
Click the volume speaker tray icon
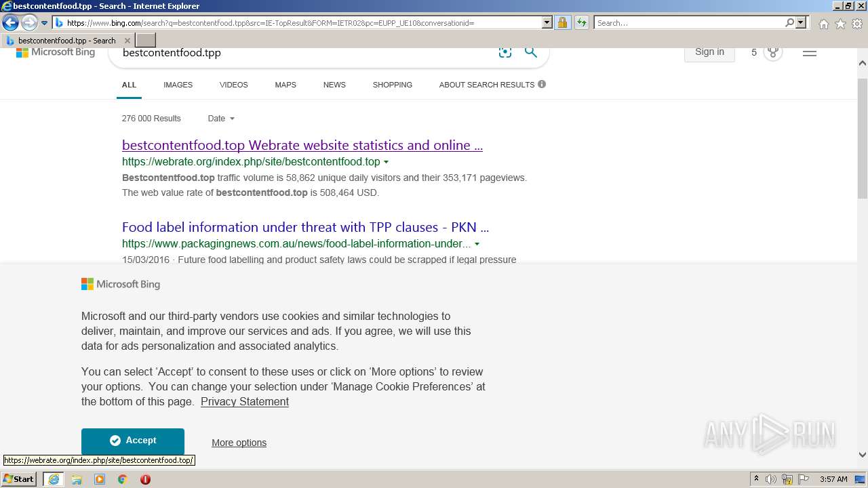coord(771,479)
